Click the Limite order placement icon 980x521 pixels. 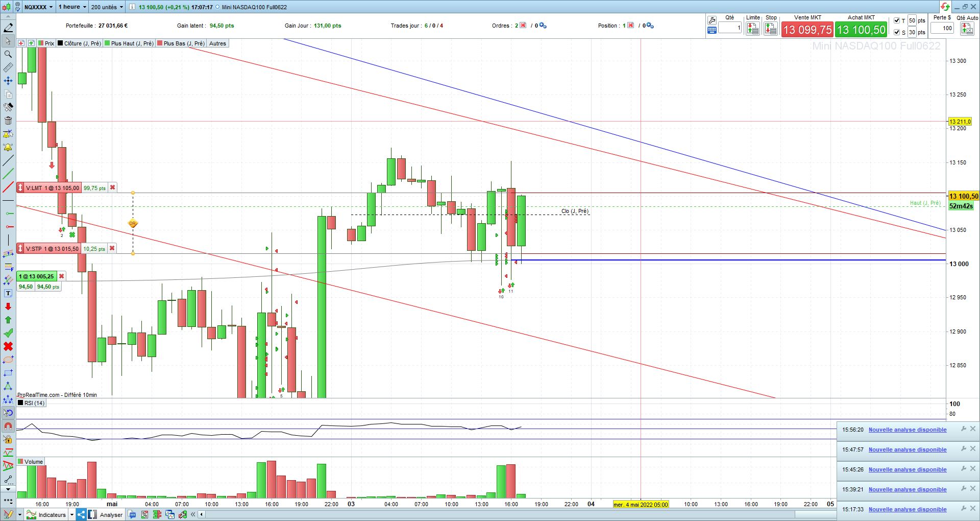pos(752,29)
